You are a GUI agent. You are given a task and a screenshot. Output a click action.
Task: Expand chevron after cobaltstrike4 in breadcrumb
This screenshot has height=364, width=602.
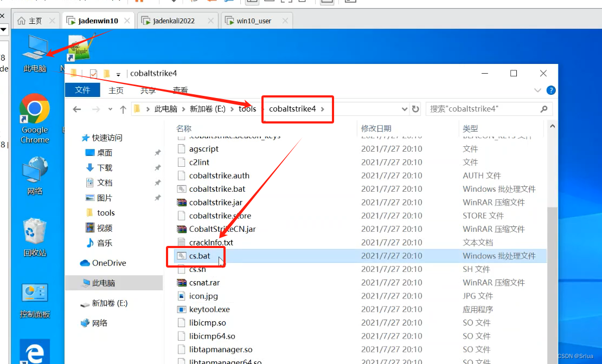coord(323,109)
